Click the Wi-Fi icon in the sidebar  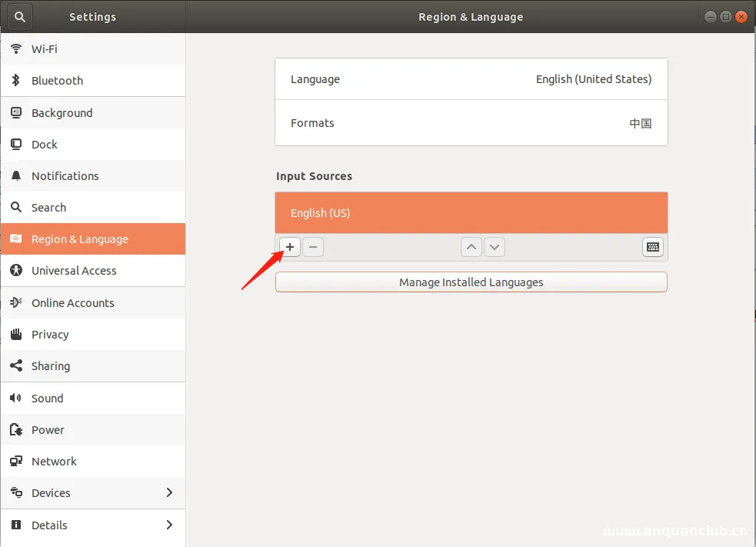[17, 48]
